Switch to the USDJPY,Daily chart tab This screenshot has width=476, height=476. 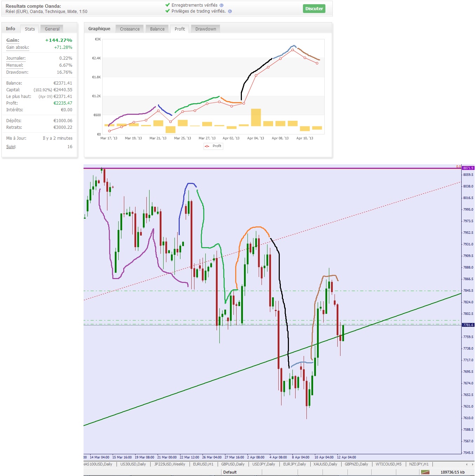point(264,464)
